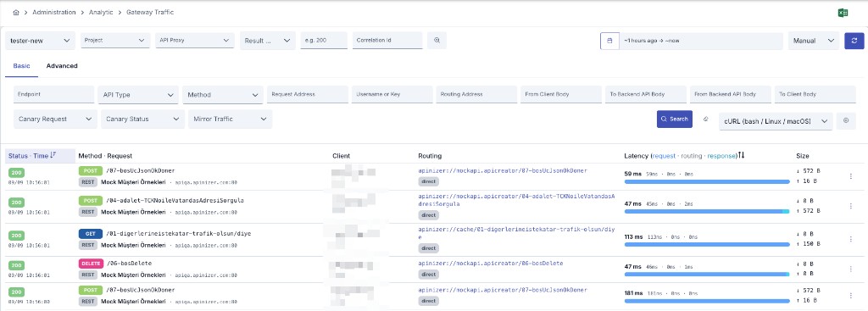868x311 pixels.
Task: Switch to the Basic tab
Action: 21,66
